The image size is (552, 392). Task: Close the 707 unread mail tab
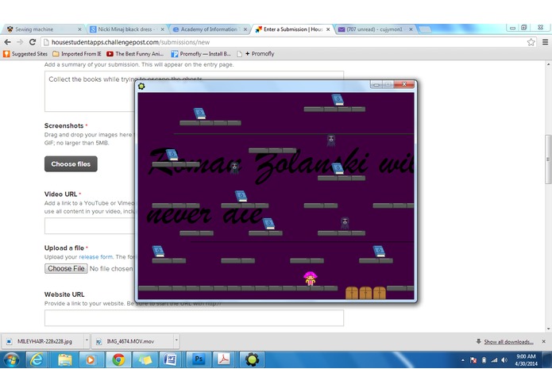[x=411, y=29]
